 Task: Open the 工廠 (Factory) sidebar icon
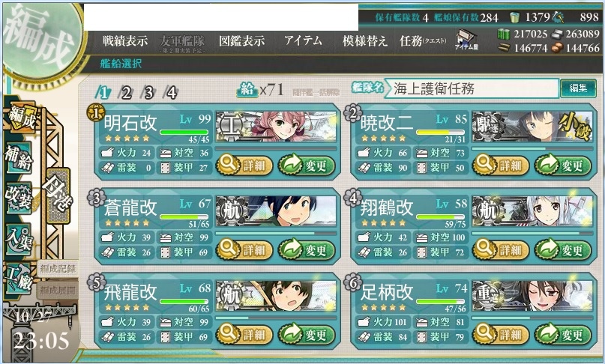click(x=18, y=279)
